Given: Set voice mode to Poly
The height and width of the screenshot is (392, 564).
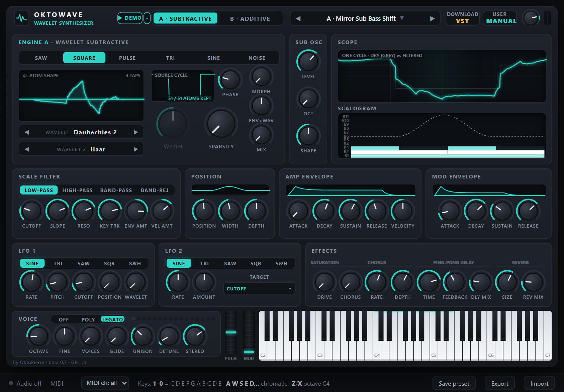Looking at the screenshot, I should (x=88, y=319).
